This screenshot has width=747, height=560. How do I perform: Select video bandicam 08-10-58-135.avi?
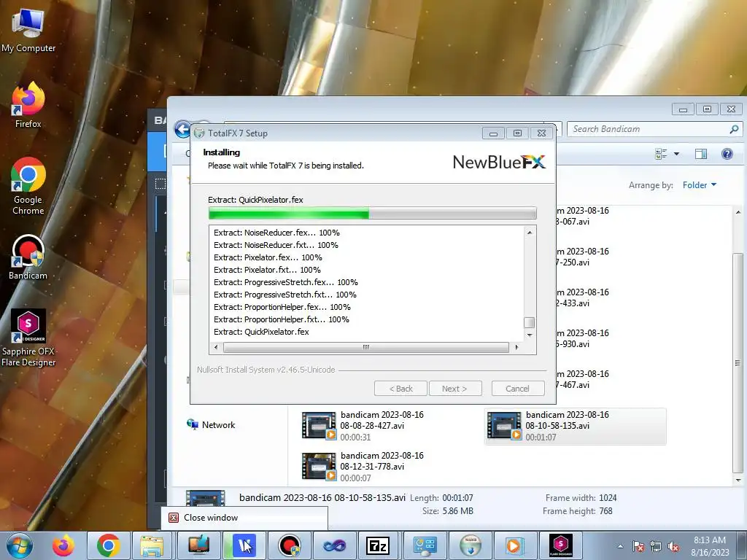click(x=575, y=426)
